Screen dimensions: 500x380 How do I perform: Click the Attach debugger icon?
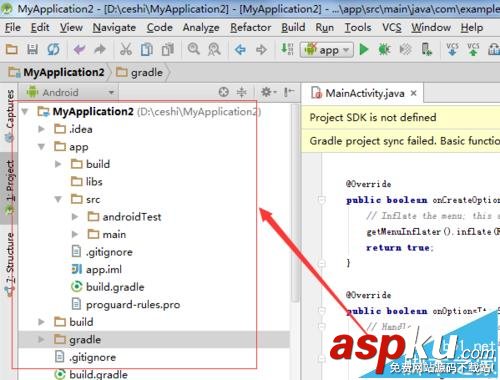pyautogui.click(x=405, y=49)
